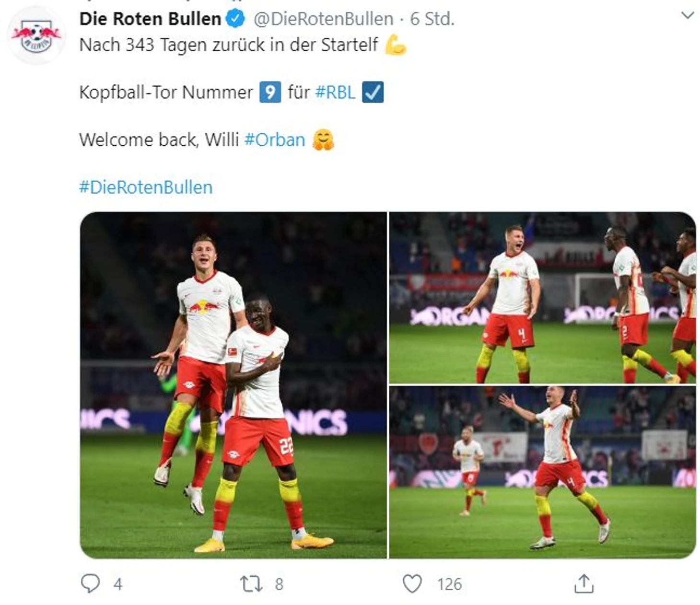Click the retweet count 8
The height and width of the screenshot is (605, 700).
tap(279, 584)
